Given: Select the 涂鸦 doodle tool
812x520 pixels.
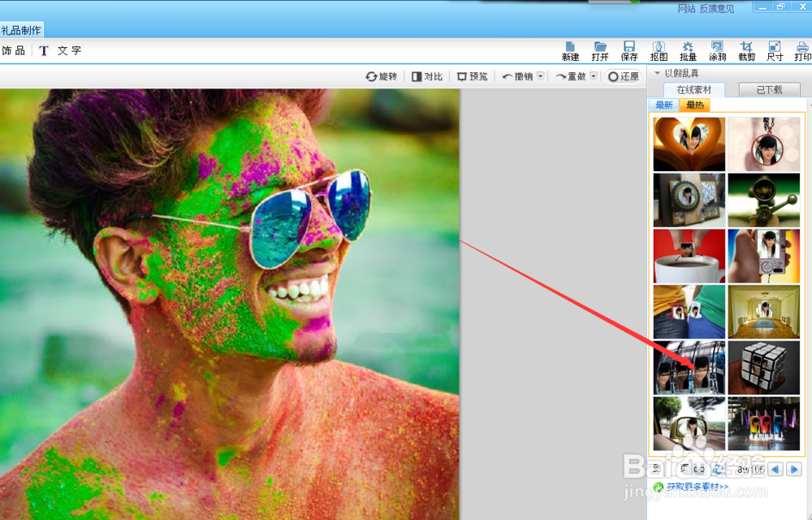Looking at the screenshot, I should pos(717,51).
